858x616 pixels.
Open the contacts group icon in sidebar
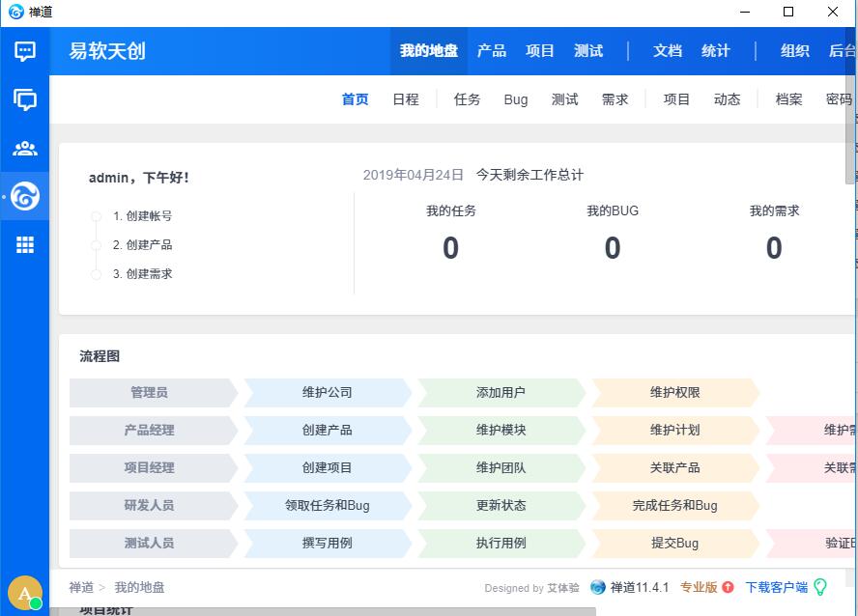click(25, 149)
